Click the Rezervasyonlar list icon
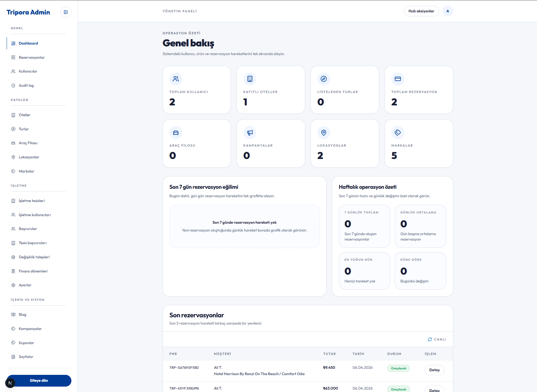 click(x=13, y=57)
